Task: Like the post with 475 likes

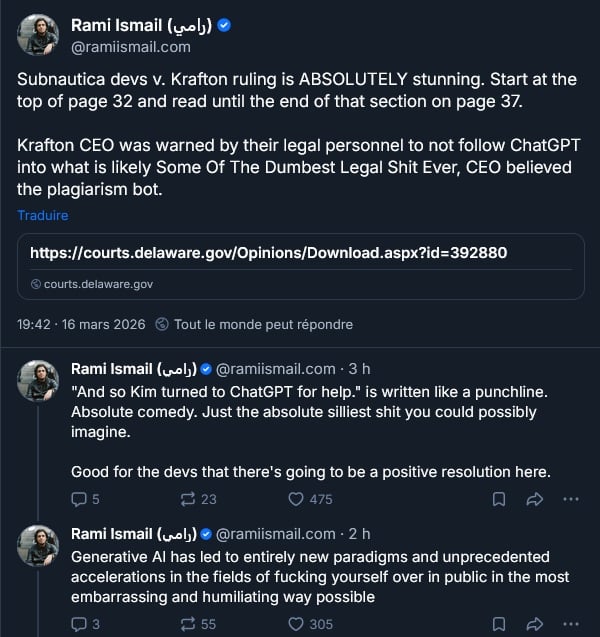Action: 296,499
